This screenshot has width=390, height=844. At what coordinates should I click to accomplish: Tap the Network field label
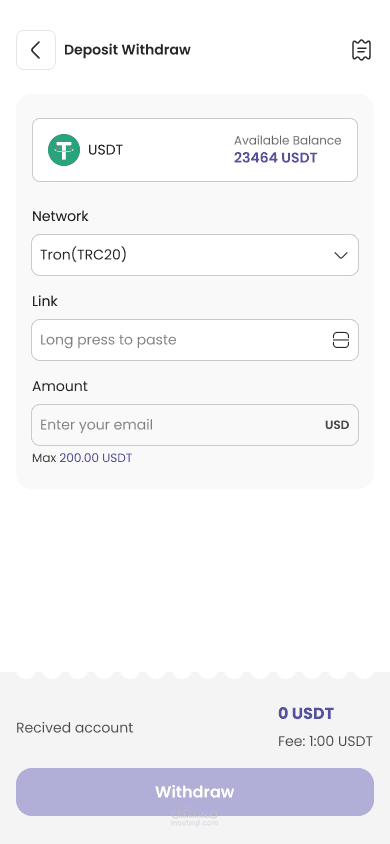(60, 216)
